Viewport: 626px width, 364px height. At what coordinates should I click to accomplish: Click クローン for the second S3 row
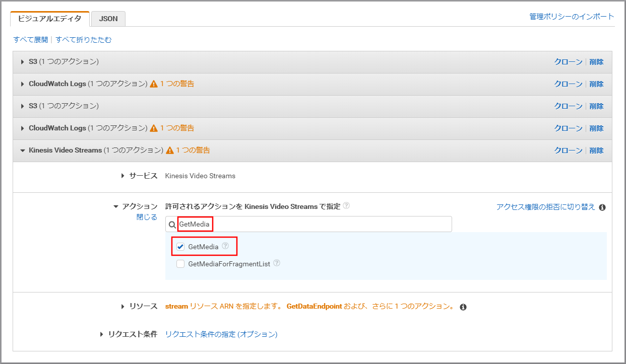click(x=569, y=106)
